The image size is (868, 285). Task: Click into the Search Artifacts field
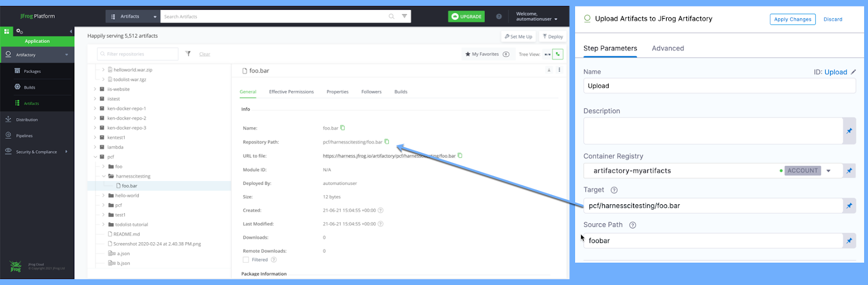(x=274, y=17)
